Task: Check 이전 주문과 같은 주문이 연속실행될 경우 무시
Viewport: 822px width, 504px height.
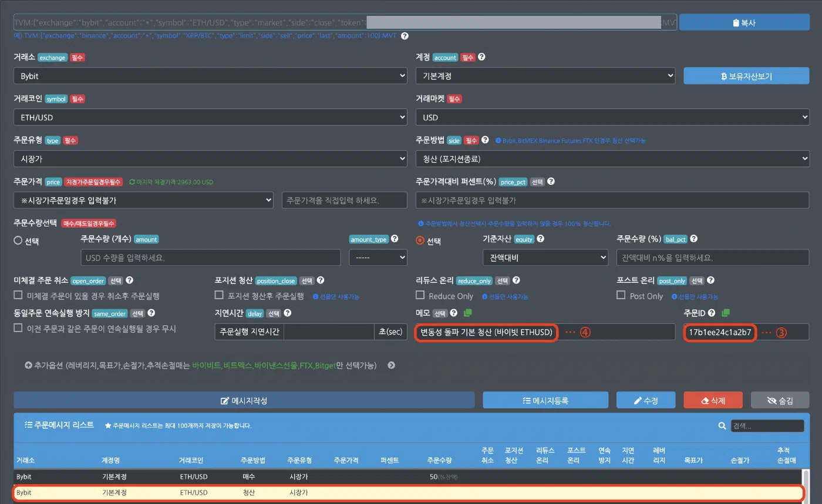Action: 18,328
